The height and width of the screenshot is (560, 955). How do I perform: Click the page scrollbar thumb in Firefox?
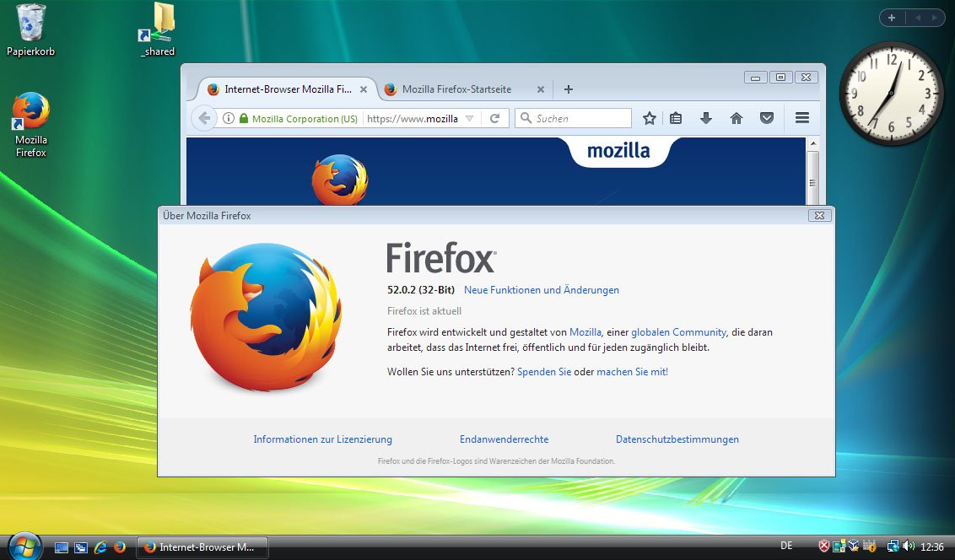(812, 178)
